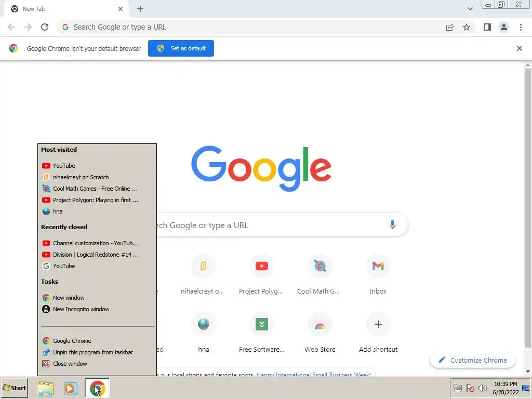This screenshot has width=532, height=399.
Task: Select hna in the jump list
Action: point(97,211)
